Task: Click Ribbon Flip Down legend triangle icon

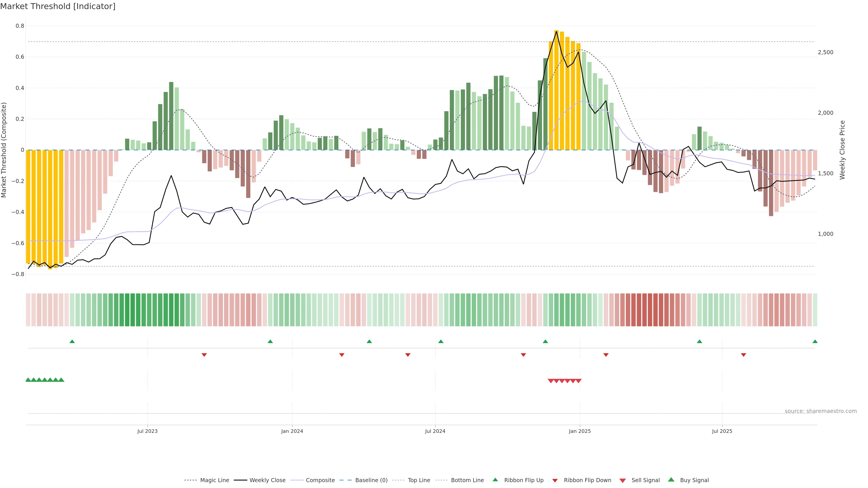Action: 555,481
